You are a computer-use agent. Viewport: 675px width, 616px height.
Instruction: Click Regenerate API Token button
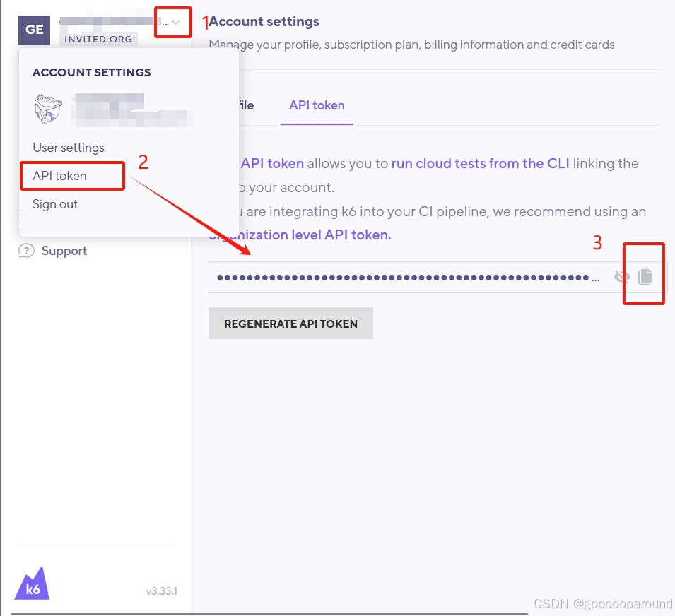290,324
